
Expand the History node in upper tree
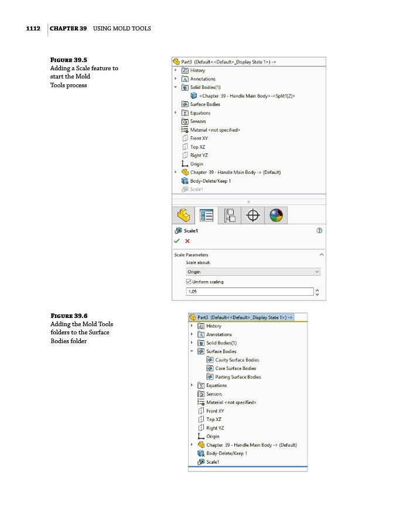coord(176,70)
